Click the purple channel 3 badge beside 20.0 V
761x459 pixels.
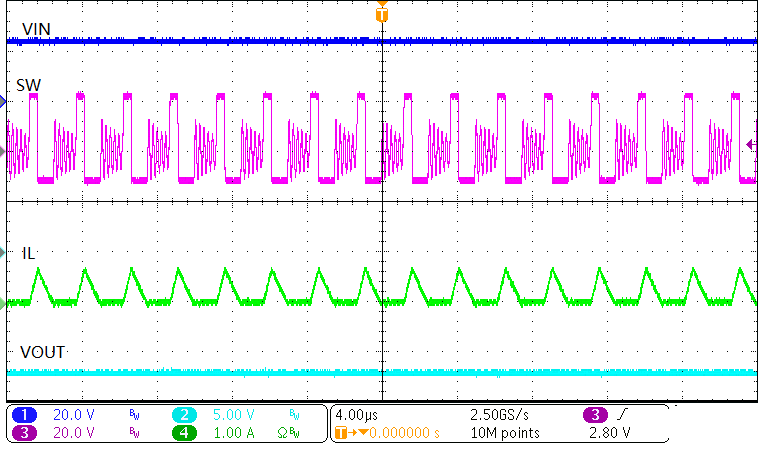coord(24,433)
